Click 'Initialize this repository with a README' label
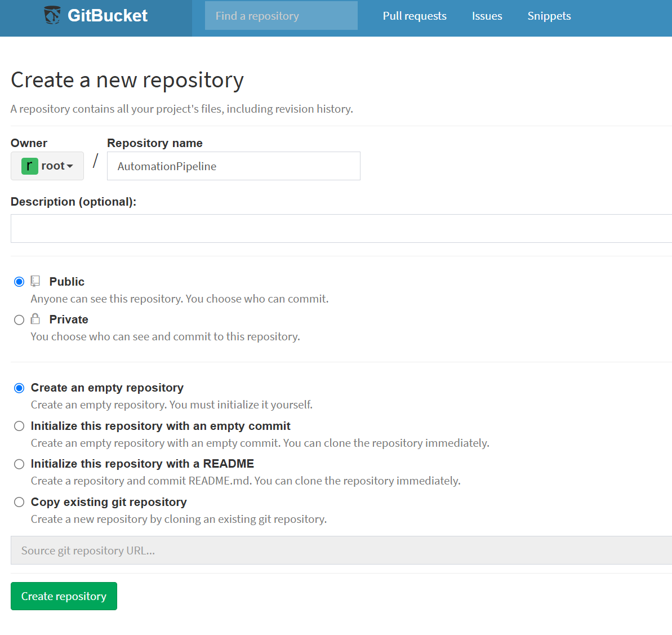The width and height of the screenshot is (672, 635). pyautogui.click(x=143, y=464)
